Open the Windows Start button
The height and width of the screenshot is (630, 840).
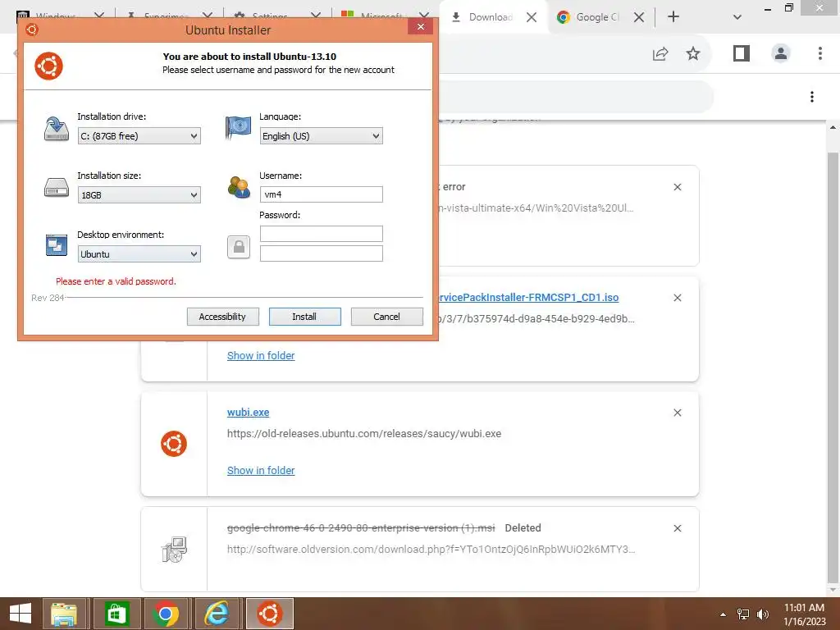coord(21,614)
